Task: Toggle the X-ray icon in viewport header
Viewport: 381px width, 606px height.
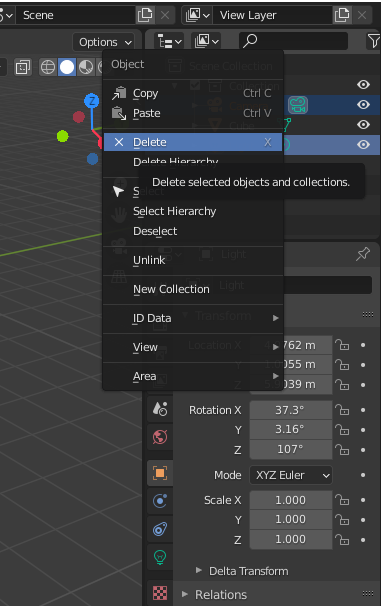Action: 23,67
